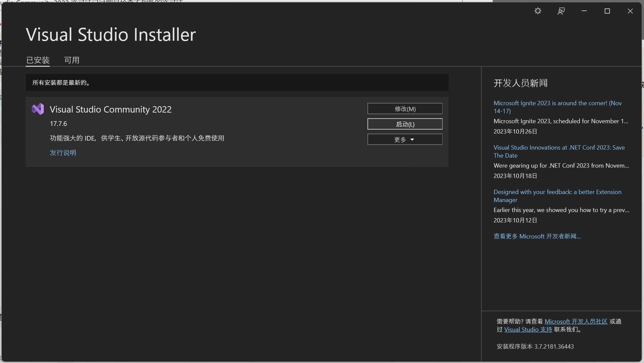Open the better Extension Manager article
644x363 pixels.
coord(557,196)
